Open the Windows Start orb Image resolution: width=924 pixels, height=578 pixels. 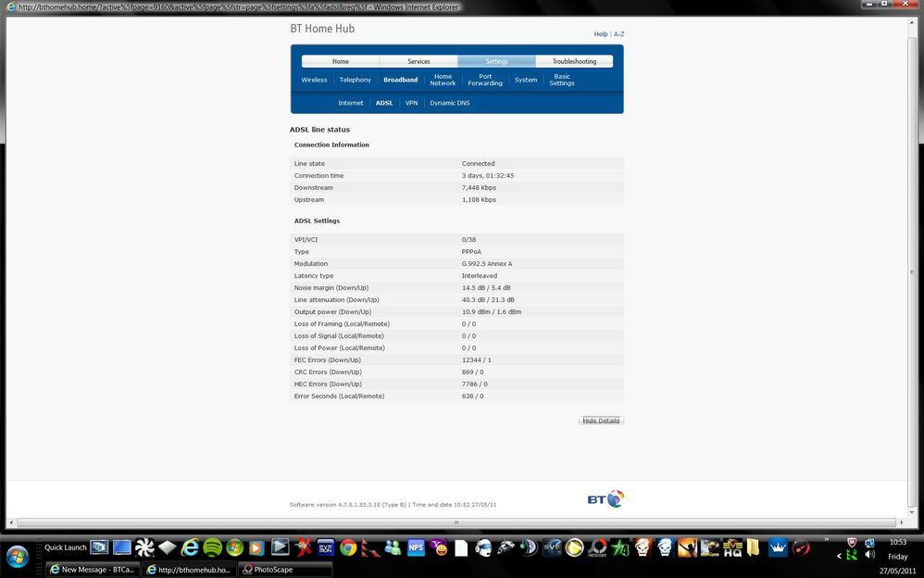click(x=17, y=556)
